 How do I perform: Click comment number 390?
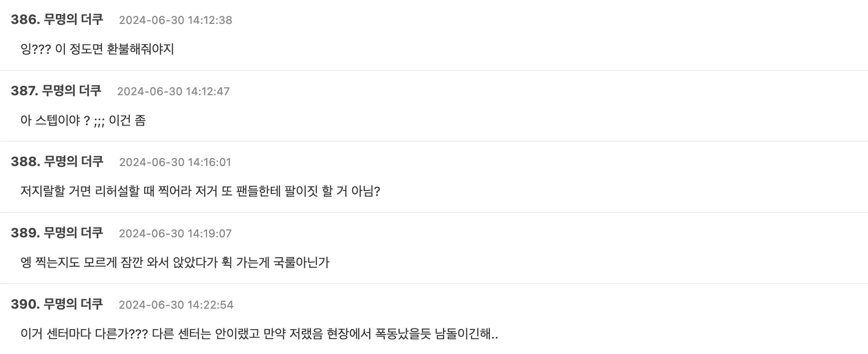25,304
